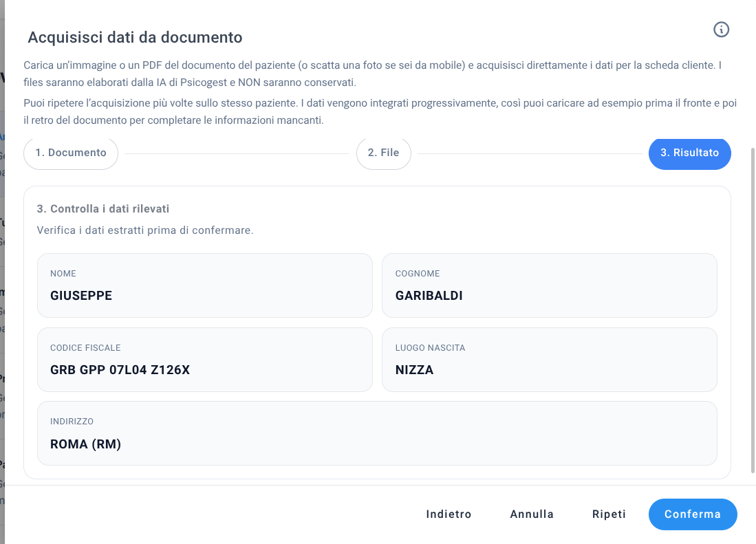Cancel with the Annulla button
The image size is (756, 544).
pyautogui.click(x=532, y=514)
